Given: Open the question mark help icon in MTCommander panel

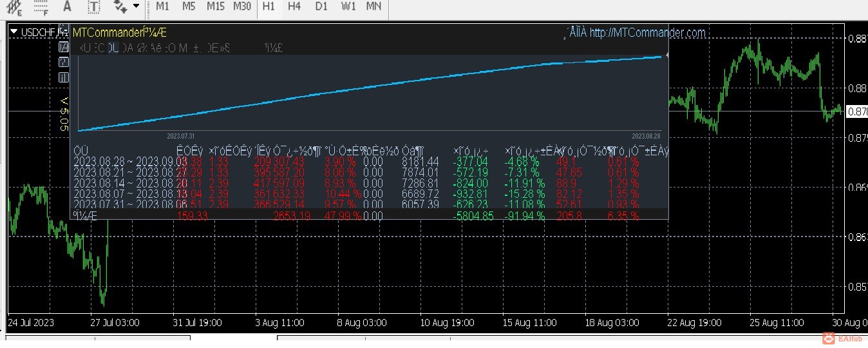Looking at the screenshot, I should (64, 63).
